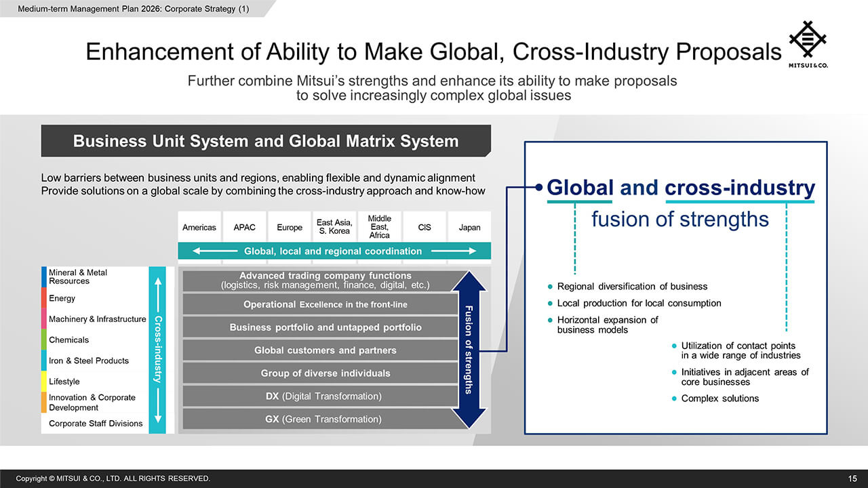
Task: Click the Business Unit System and Global Matrix System header
Action: tap(266, 141)
